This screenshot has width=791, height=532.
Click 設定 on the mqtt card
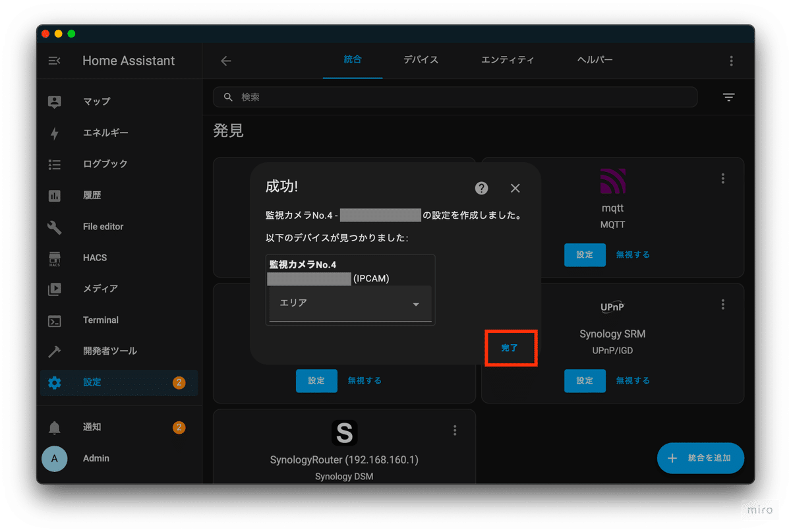pyautogui.click(x=585, y=254)
